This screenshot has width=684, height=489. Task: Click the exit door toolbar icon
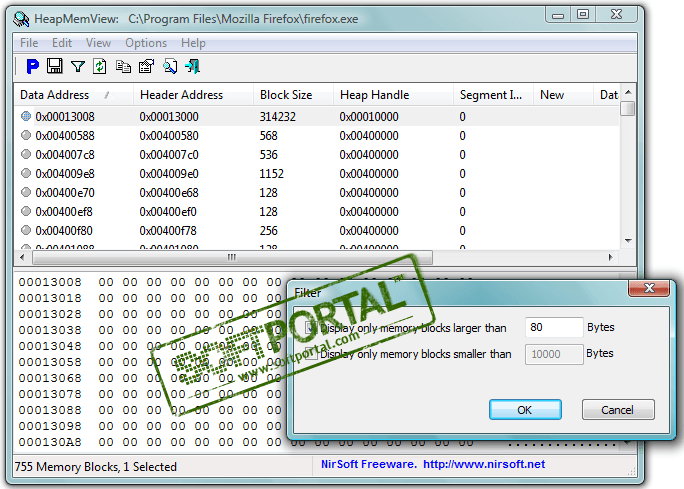pyautogui.click(x=192, y=66)
